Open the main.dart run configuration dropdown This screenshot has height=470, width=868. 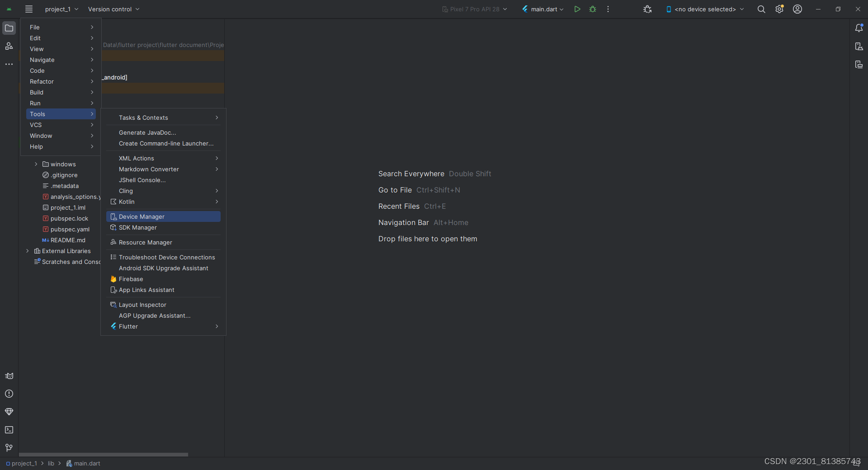click(x=542, y=9)
